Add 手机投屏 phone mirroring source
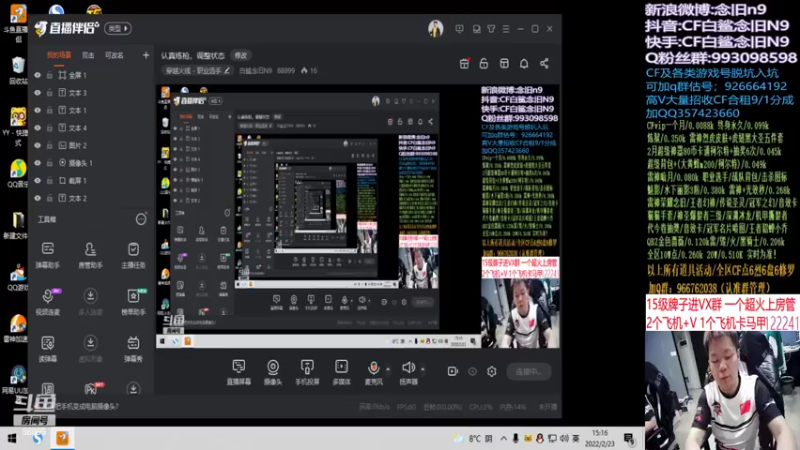 point(307,372)
